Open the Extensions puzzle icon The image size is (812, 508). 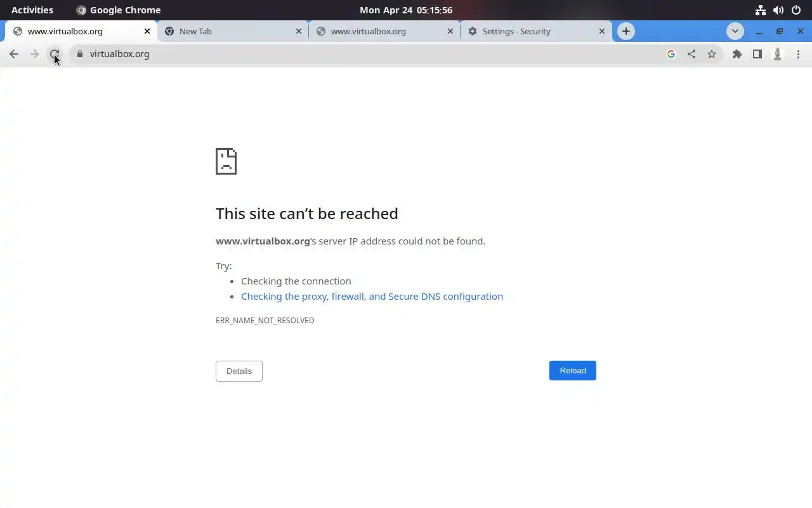coord(737,54)
